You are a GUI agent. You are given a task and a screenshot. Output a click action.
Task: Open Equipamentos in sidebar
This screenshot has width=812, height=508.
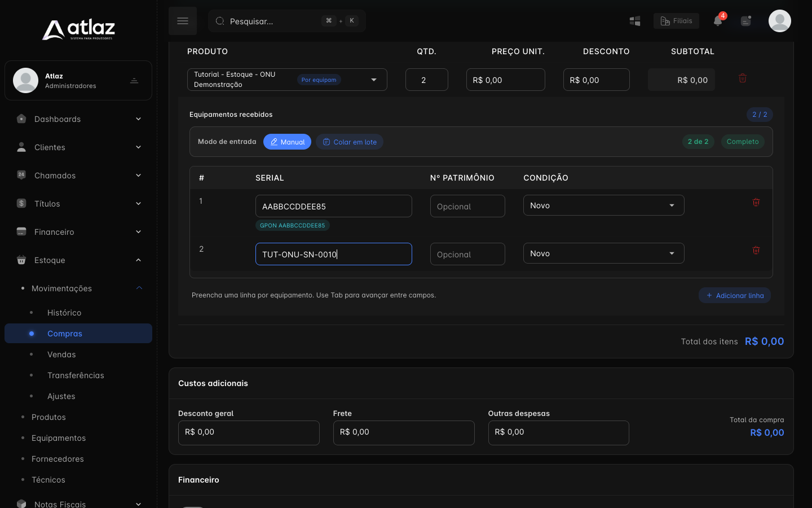tap(59, 438)
